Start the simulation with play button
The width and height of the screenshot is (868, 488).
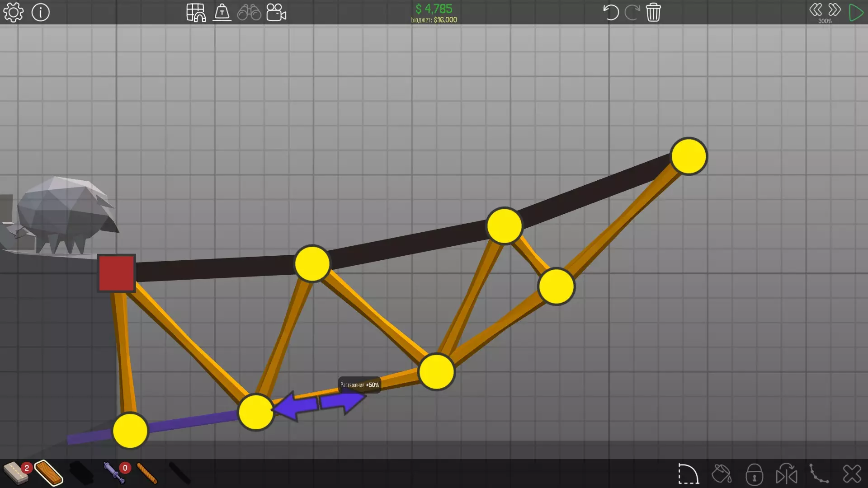click(x=855, y=13)
